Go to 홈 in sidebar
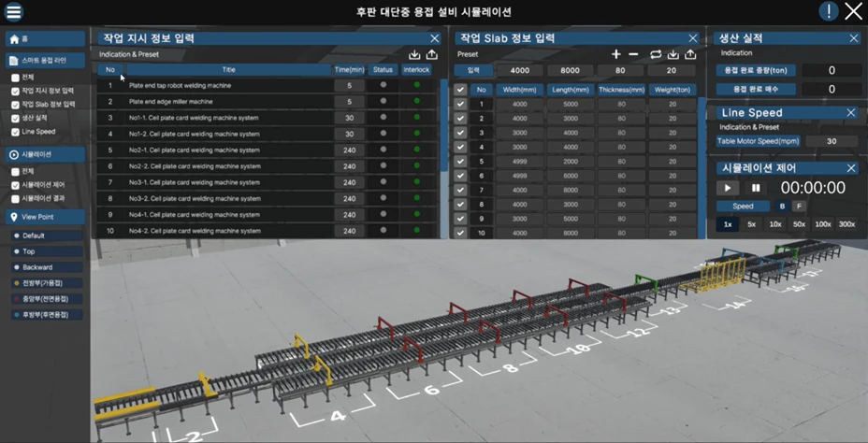Screen dimensions: 868x443 pos(45,38)
